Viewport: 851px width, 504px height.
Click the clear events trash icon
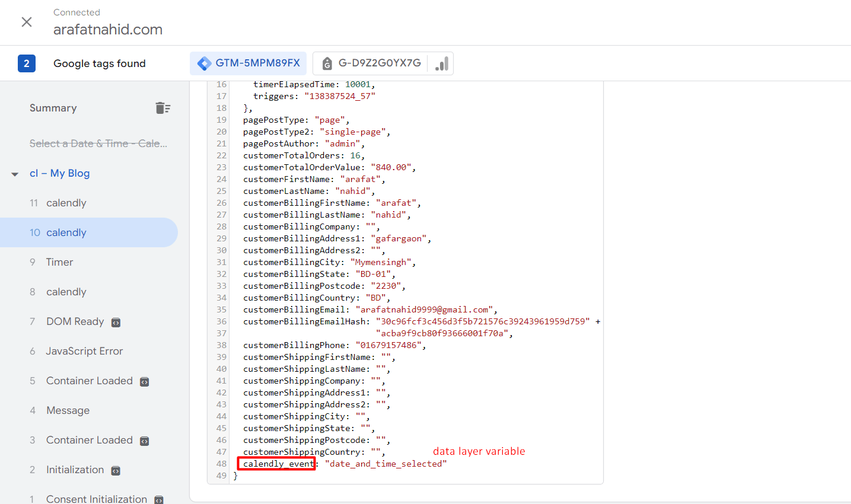163,108
